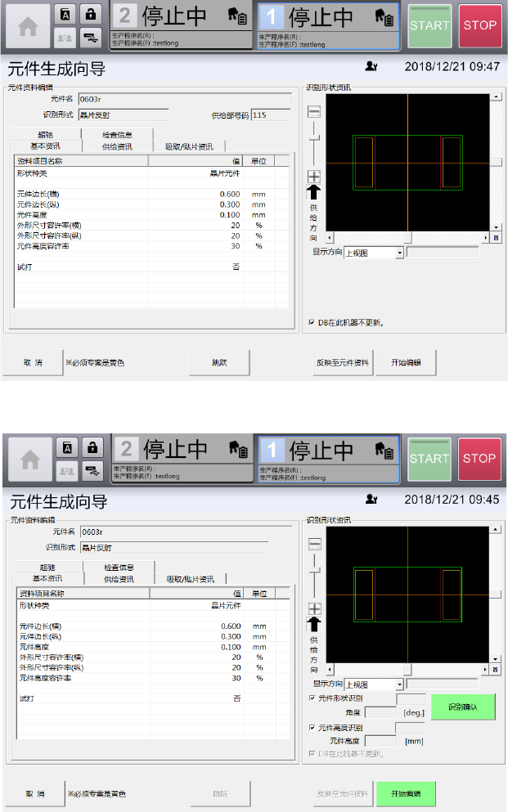Click the 'A' document icon, 09:47 screen
The image size is (508, 812).
[65, 15]
